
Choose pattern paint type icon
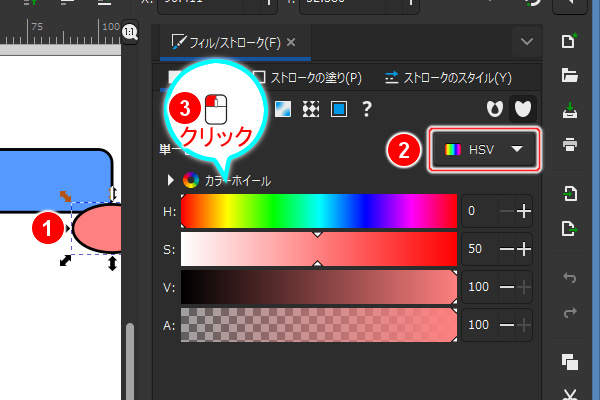[311, 109]
